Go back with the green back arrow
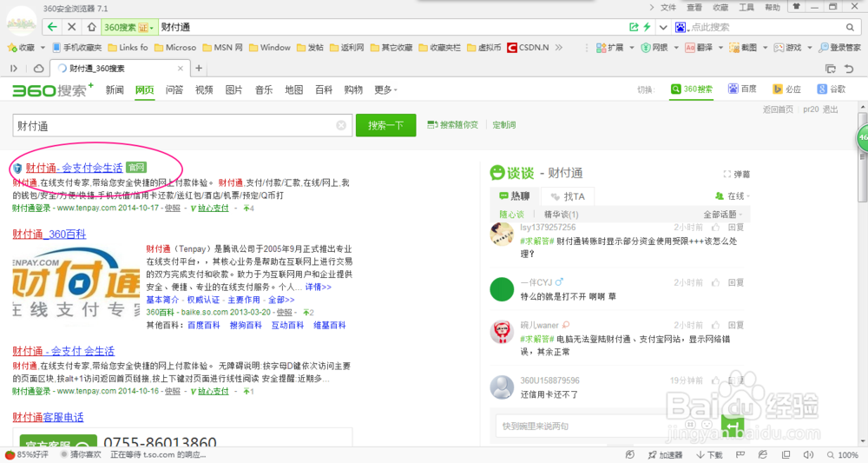 pyautogui.click(x=52, y=27)
